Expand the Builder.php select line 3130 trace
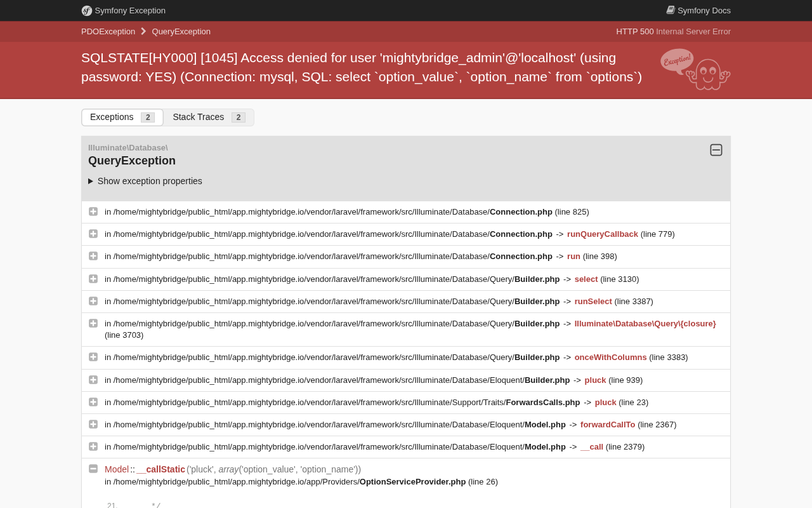The width and height of the screenshot is (812, 508). (93, 279)
